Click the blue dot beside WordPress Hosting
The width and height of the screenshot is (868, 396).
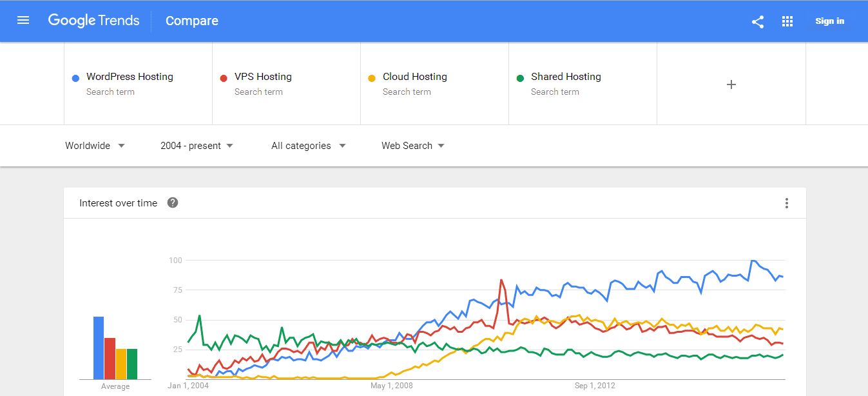coord(75,78)
